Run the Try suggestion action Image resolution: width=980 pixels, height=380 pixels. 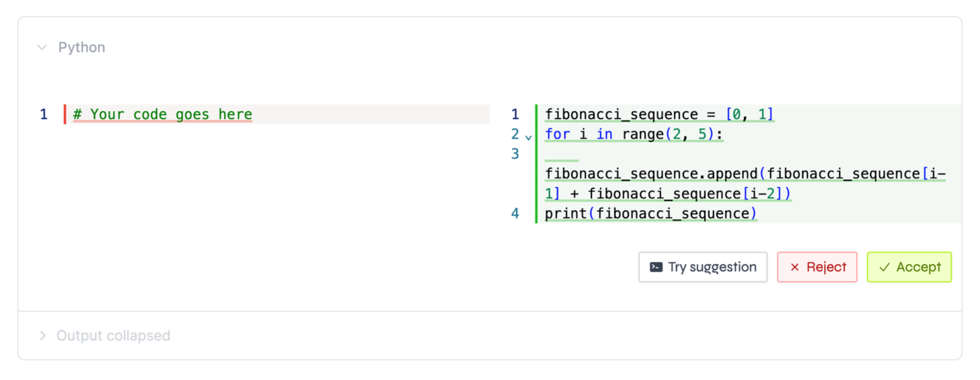pos(702,267)
